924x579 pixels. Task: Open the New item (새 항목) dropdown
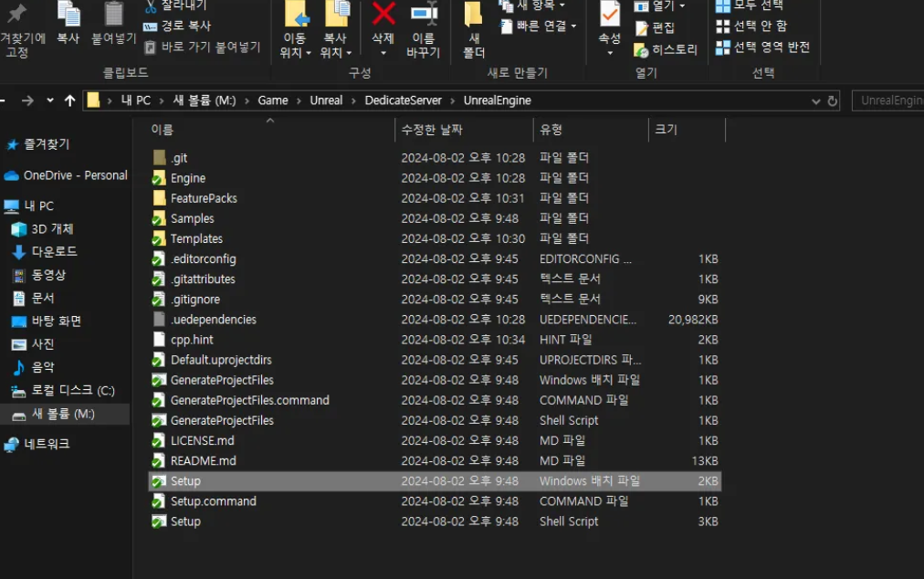[532, 5]
